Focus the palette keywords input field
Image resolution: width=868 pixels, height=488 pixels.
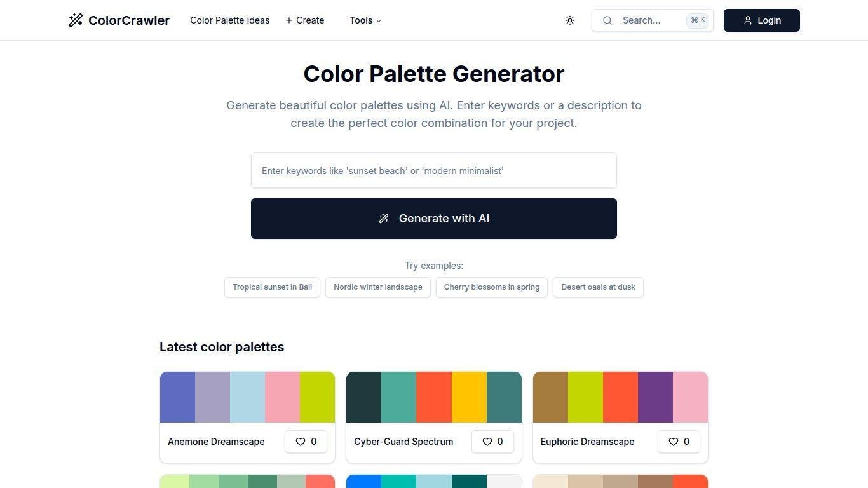point(433,170)
